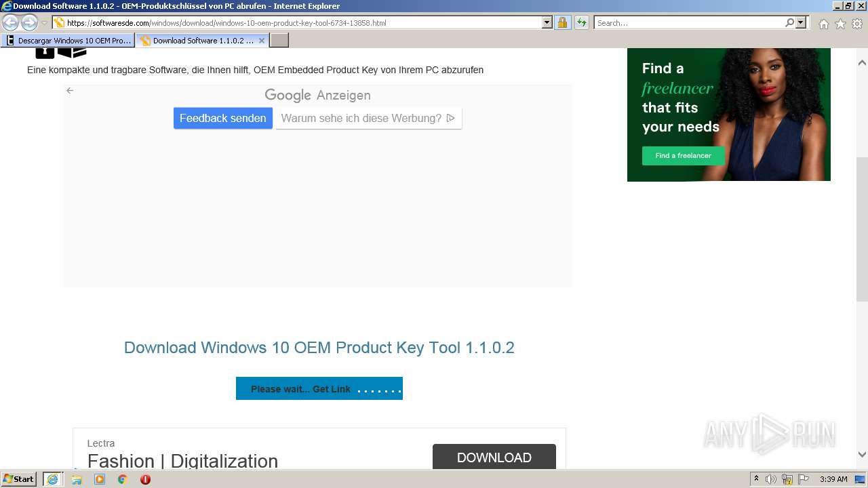Open the Home icon in toolbar
This screenshot has width=868, height=488.
tap(823, 24)
